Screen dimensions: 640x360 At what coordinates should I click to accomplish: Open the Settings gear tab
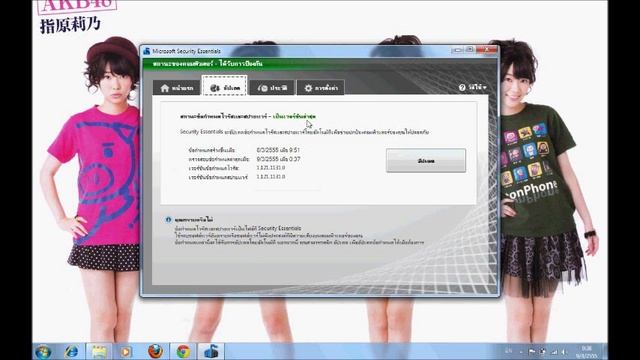tap(320, 88)
